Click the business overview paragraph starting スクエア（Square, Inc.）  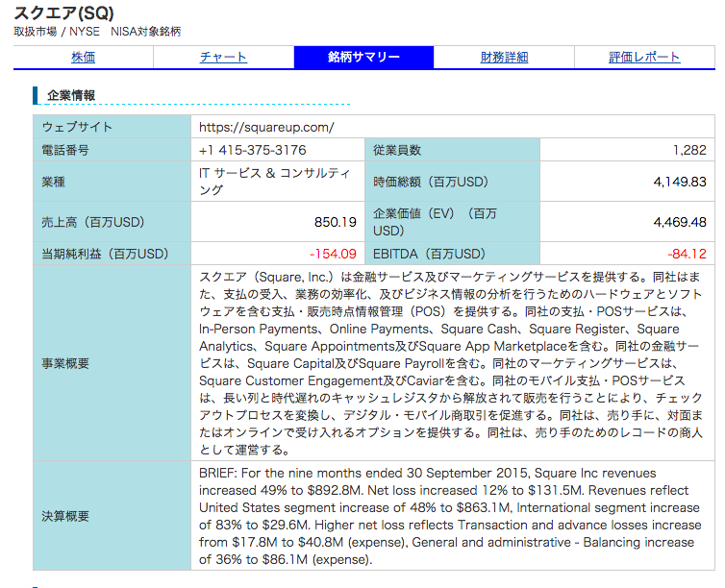click(x=451, y=363)
